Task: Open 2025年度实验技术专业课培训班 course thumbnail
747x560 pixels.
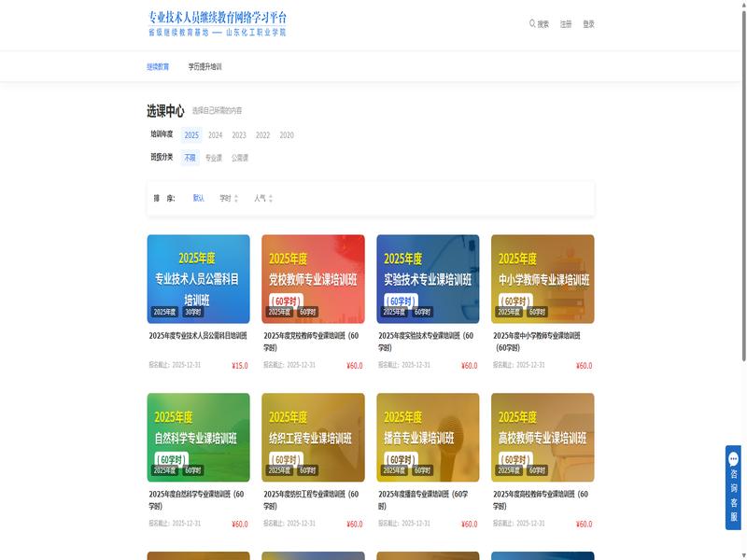Action: (x=428, y=278)
